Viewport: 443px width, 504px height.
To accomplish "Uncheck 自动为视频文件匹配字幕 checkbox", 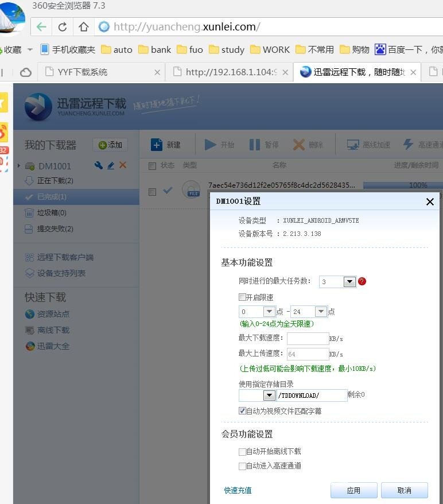I will click(242, 411).
